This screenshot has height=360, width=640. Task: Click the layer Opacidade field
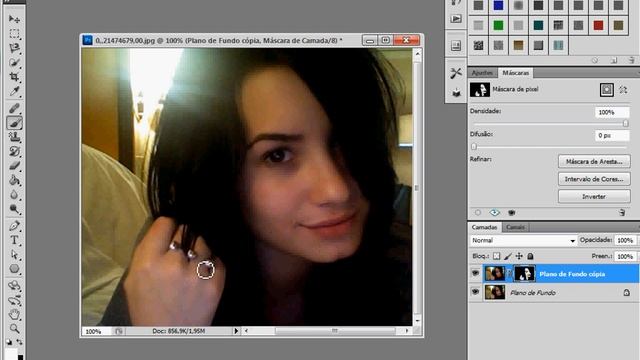(x=626, y=240)
